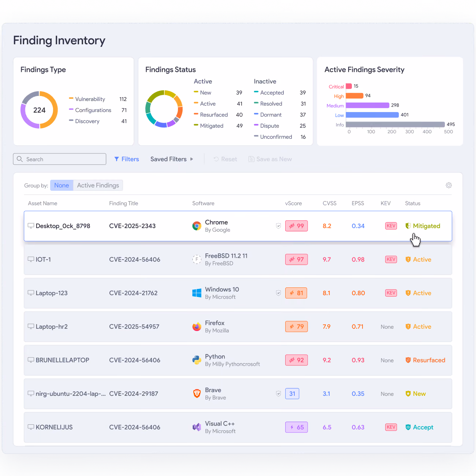
Task: Group by Active Findings
Action: tap(98, 185)
